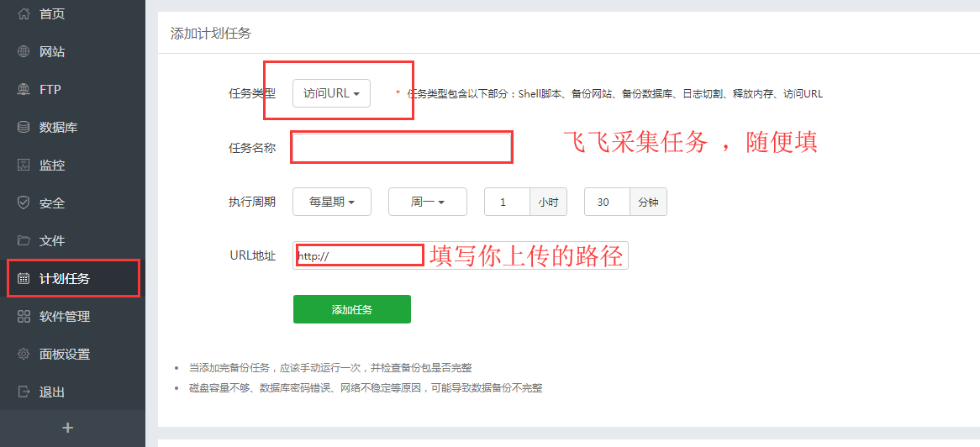The height and width of the screenshot is (447, 980).
Task: Click the folder icon beside 文件
Action: pyautogui.click(x=24, y=240)
